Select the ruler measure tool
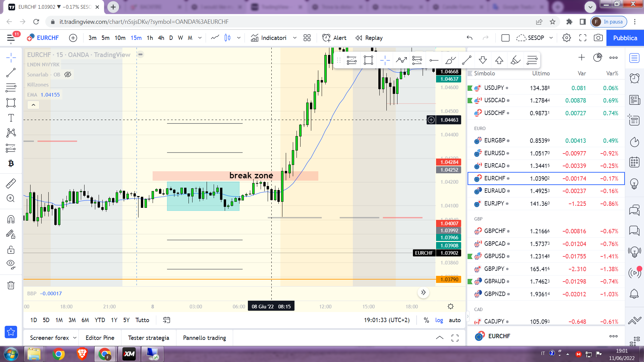The width and height of the screenshot is (644, 362). [11, 183]
